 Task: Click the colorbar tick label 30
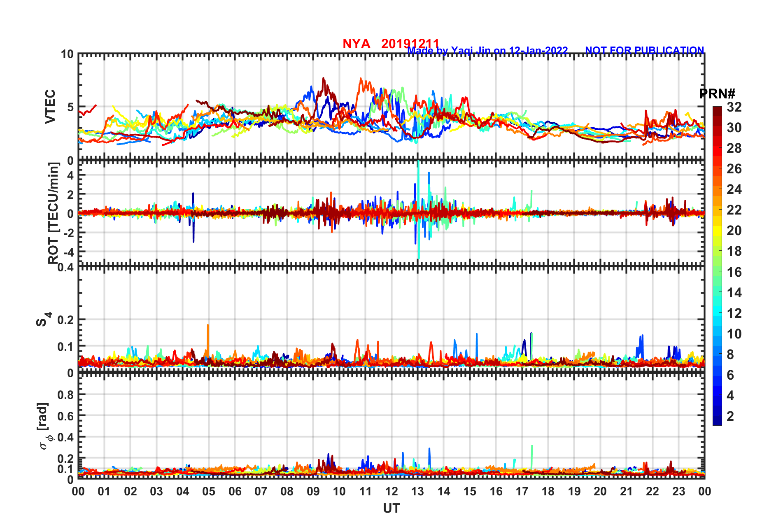(x=734, y=128)
